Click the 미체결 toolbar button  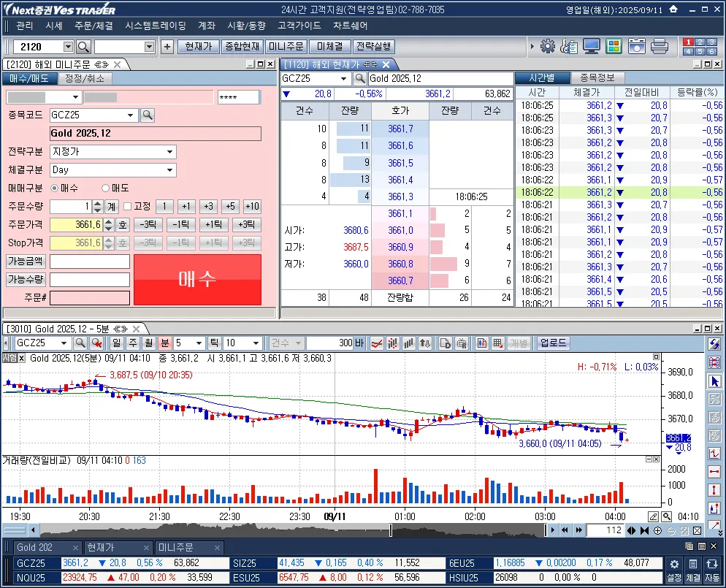pyautogui.click(x=329, y=47)
